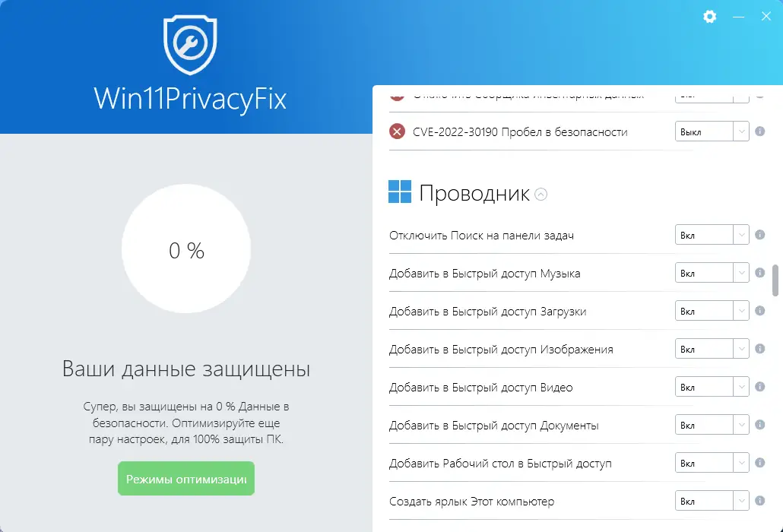783x532 pixels.
Task: View info for 'Отключить Поиск на панели задач'
Action: [759, 234]
